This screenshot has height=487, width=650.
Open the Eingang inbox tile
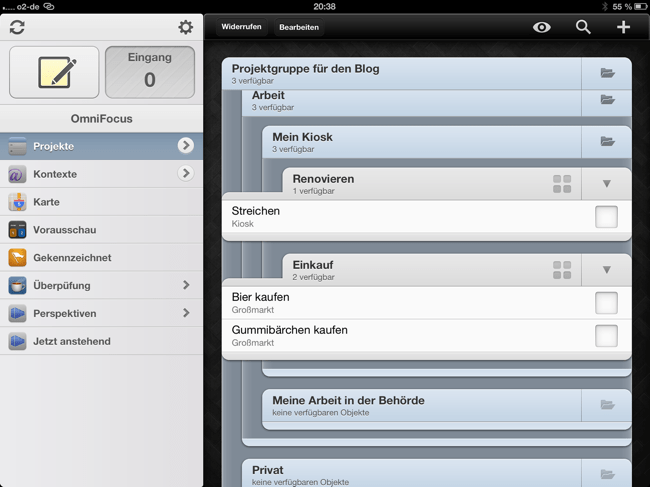[x=149, y=73]
